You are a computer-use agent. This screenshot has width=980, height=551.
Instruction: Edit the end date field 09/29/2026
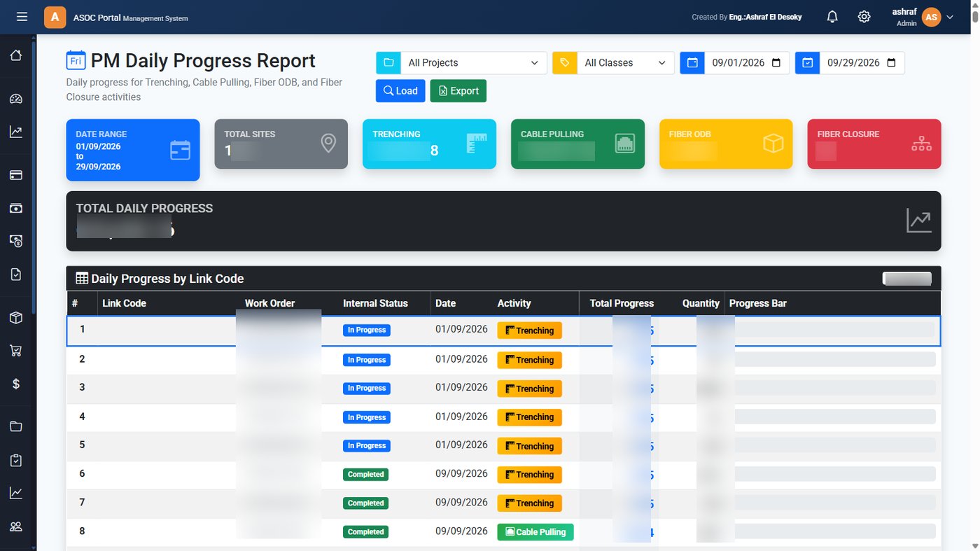[x=862, y=63]
